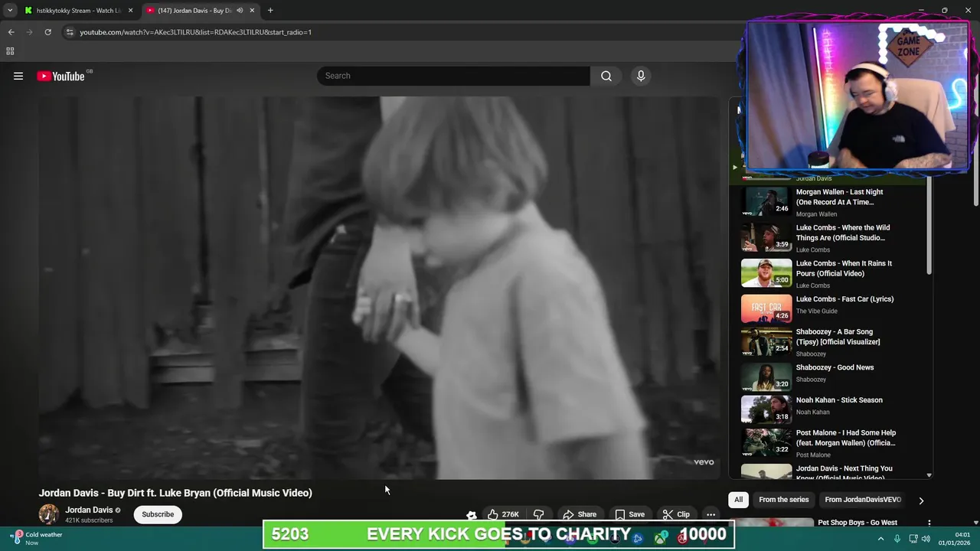The width and height of the screenshot is (980, 551).
Task: Open Jordan Davis channel avatar
Action: click(x=49, y=514)
